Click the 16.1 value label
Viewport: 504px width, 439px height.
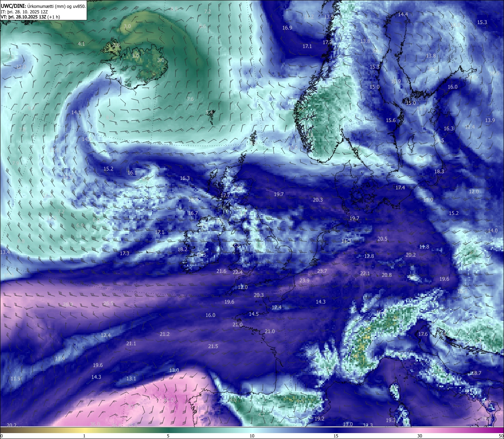coord(132,173)
